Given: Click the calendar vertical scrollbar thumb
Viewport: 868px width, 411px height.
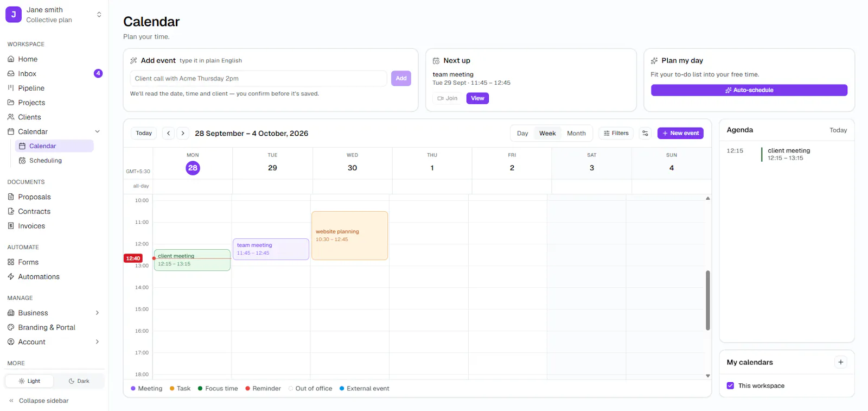Looking at the screenshot, I should point(707,300).
